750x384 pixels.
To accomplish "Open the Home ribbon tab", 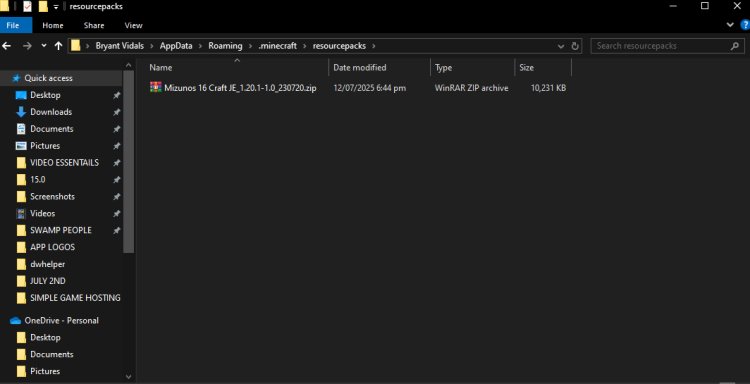I will (x=53, y=25).
